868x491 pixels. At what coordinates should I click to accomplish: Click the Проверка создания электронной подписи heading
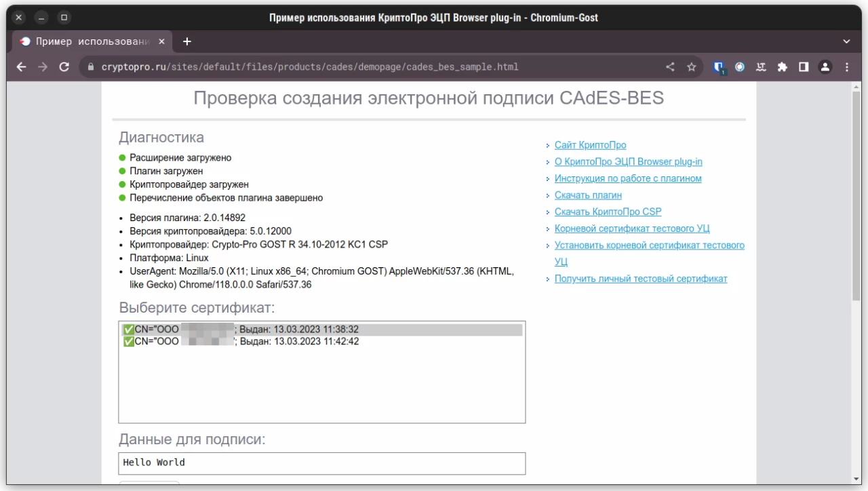pyautogui.click(x=429, y=98)
